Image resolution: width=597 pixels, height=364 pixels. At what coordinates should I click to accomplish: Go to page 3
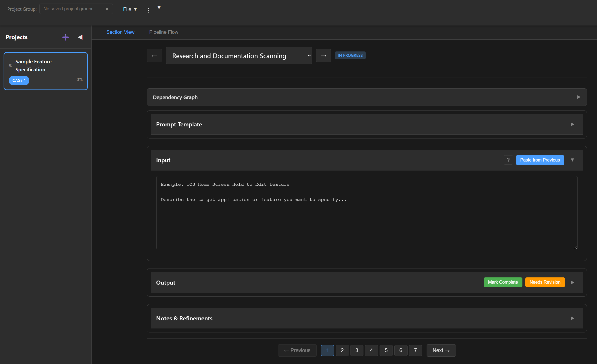pos(357,350)
